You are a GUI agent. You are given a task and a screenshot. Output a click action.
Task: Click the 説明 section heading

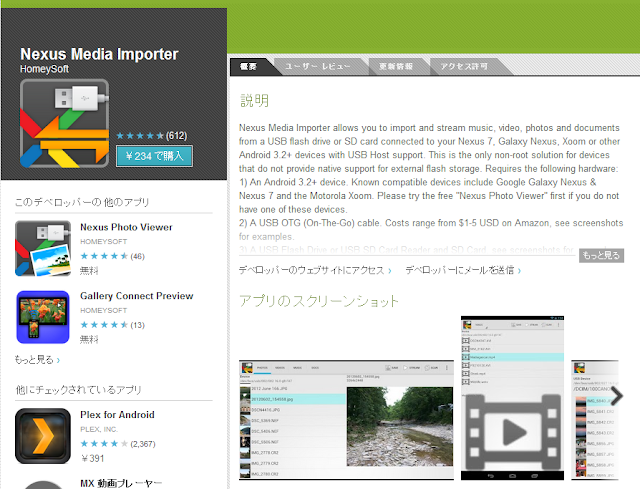click(254, 100)
